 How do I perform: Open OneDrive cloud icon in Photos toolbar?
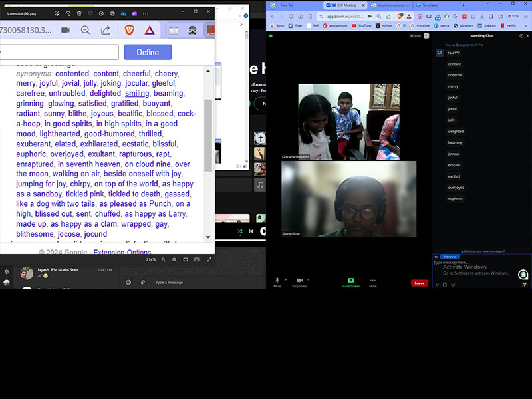(124, 13)
